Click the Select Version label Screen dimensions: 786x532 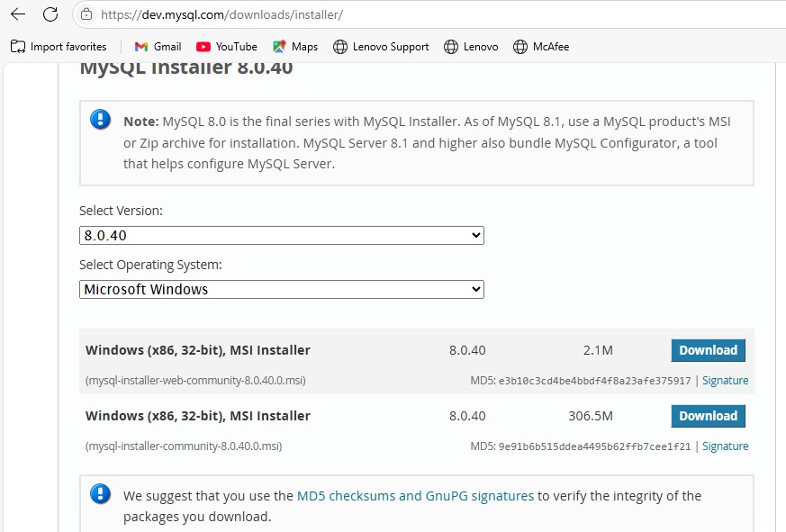tap(121, 211)
